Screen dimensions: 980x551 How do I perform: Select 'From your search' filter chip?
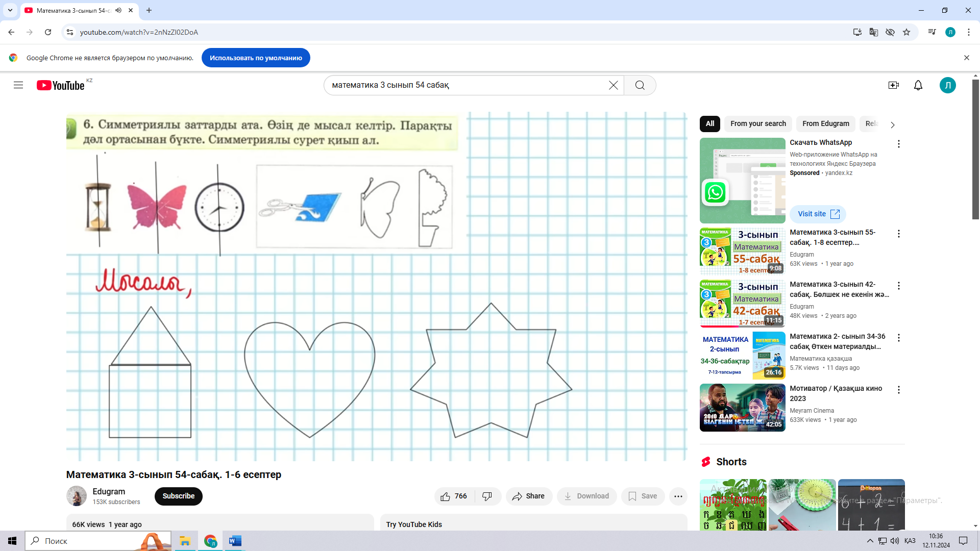(757, 123)
